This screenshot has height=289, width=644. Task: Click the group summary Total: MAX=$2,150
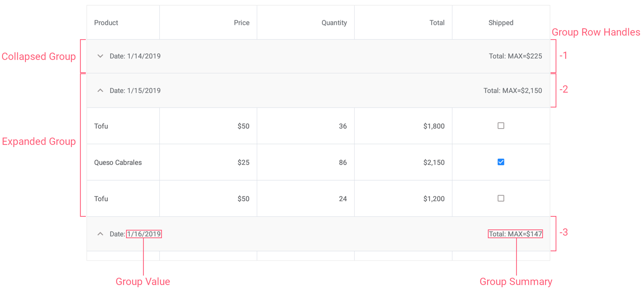tap(513, 91)
